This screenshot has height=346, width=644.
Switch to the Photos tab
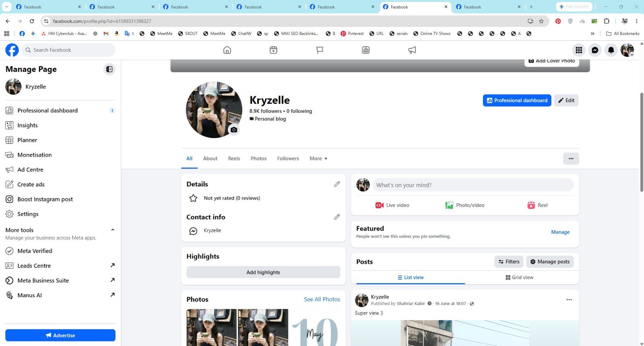[x=258, y=158]
